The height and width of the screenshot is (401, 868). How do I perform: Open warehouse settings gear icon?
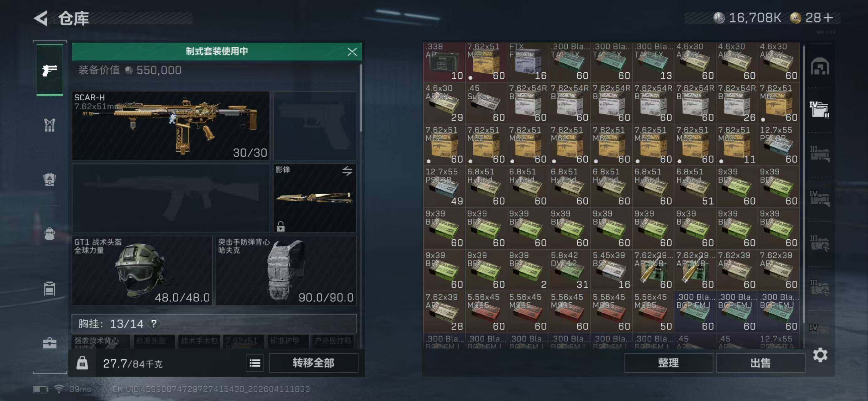(820, 355)
